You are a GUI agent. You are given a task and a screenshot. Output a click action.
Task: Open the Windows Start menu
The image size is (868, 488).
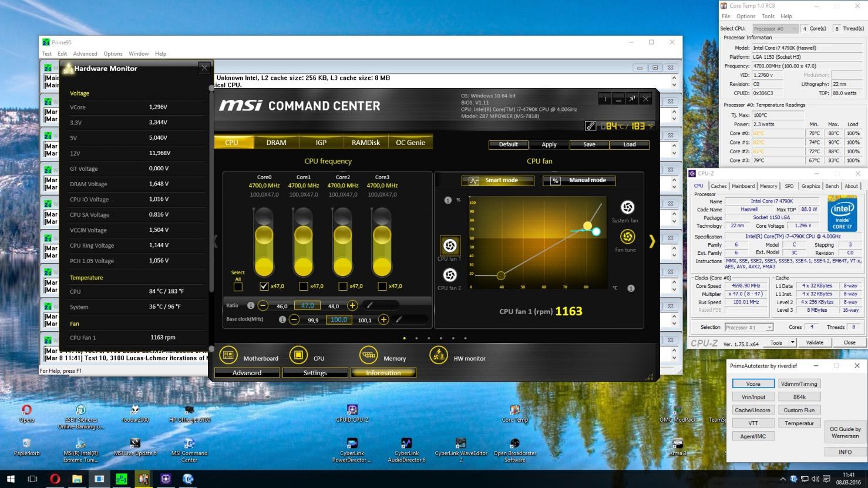coord(10,479)
